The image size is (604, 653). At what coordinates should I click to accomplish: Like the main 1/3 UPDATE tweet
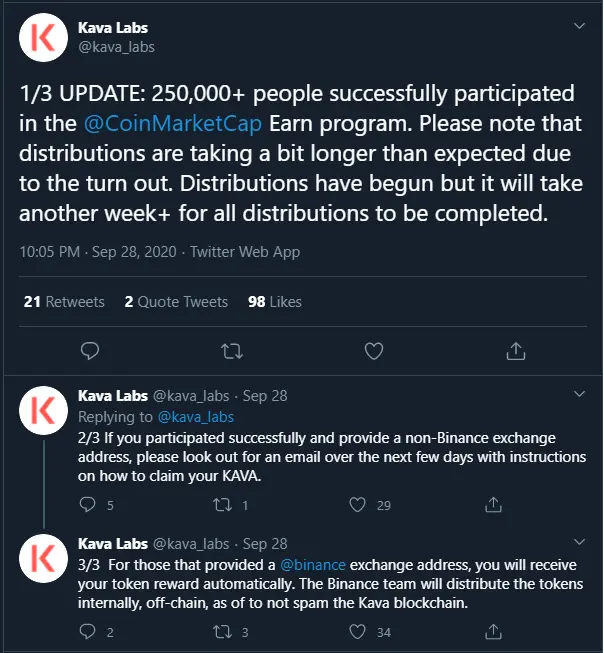coord(374,351)
